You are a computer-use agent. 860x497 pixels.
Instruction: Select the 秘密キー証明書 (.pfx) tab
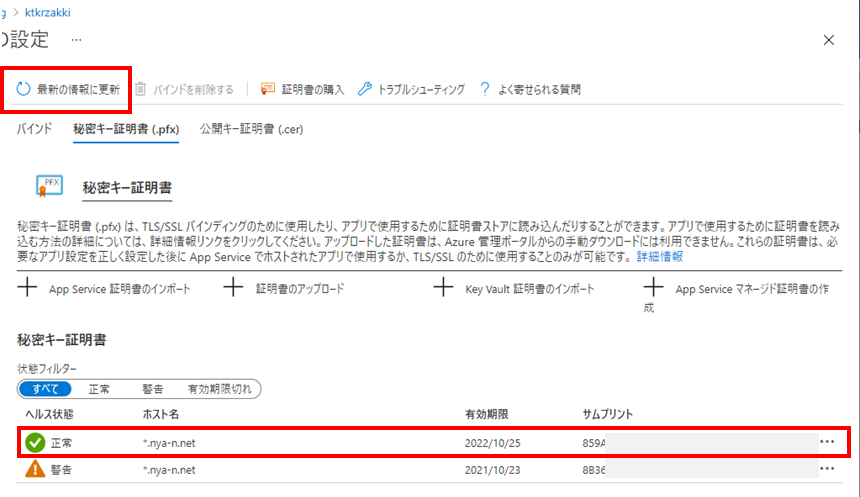point(126,129)
